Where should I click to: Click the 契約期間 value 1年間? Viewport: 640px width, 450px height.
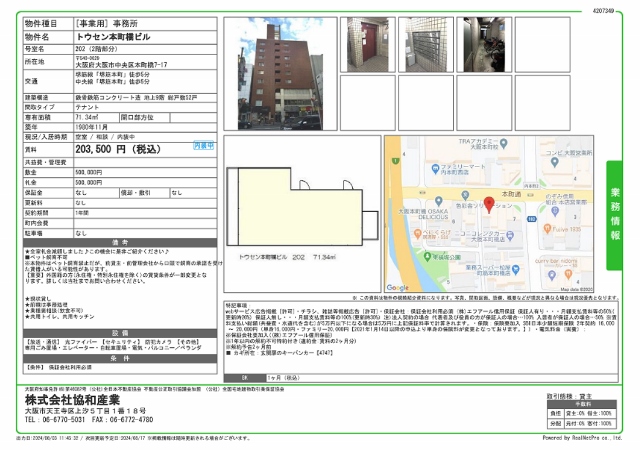pyautogui.click(x=82, y=213)
